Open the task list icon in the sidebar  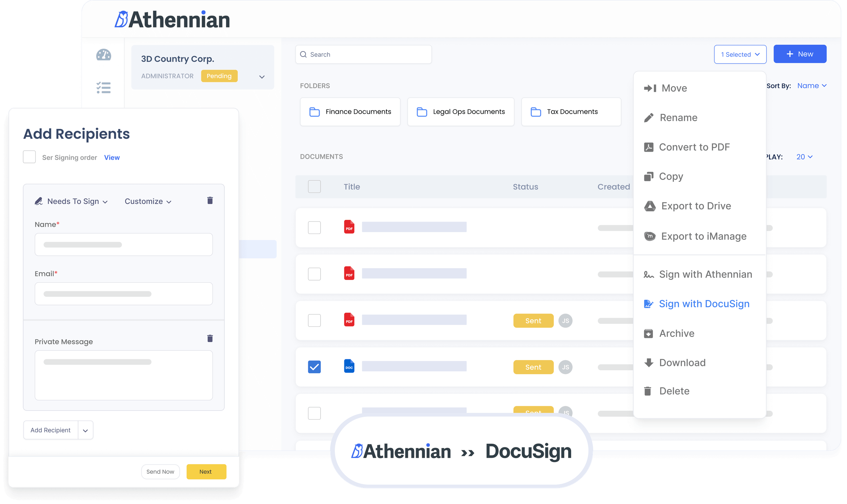coord(104,88)
